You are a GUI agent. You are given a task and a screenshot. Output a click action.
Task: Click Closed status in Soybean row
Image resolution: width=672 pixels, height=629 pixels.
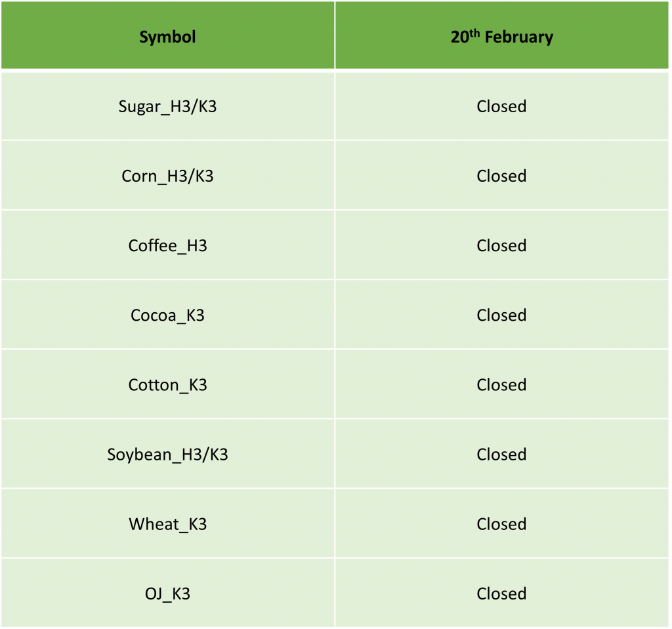click(501, 454)
